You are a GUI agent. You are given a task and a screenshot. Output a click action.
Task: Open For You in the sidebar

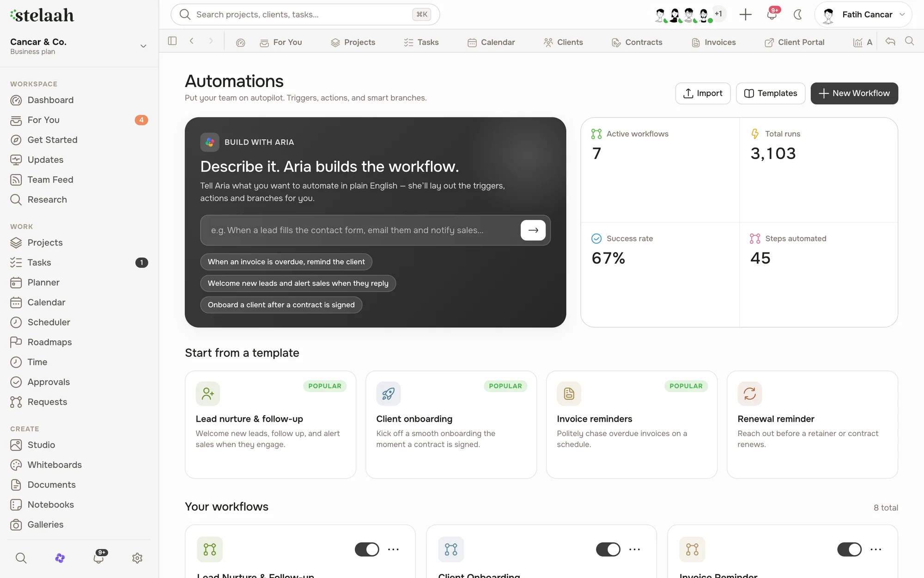79,120
